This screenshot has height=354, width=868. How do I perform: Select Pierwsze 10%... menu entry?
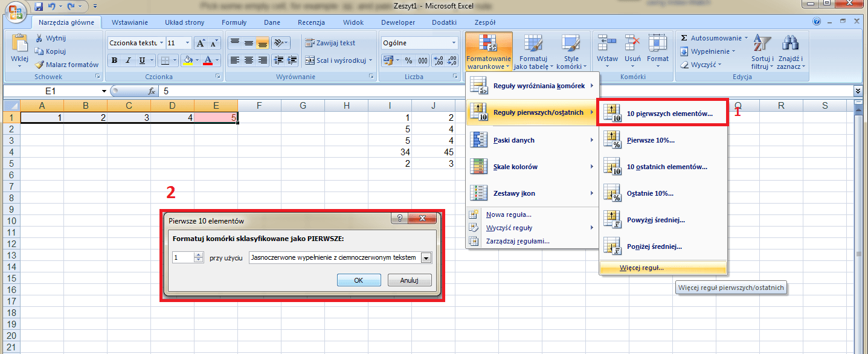tap(651, 140)
